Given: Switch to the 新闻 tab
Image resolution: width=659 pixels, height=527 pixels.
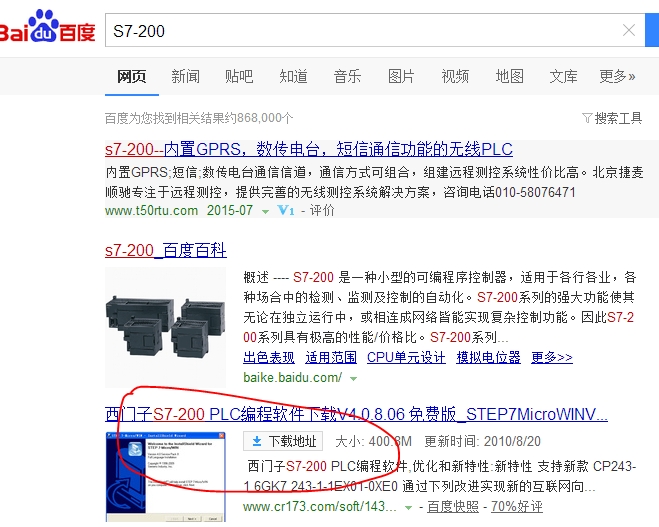Looking at the screenshot, I should [185, 76].
